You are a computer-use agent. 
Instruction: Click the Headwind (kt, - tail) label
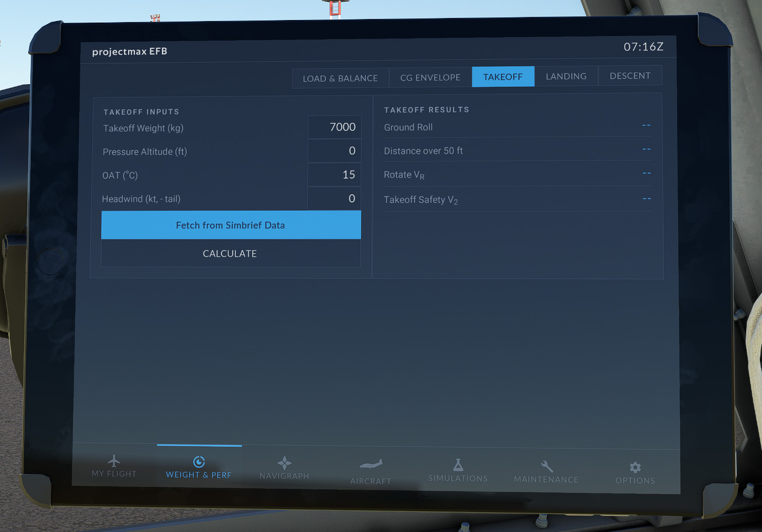[141, 199]
